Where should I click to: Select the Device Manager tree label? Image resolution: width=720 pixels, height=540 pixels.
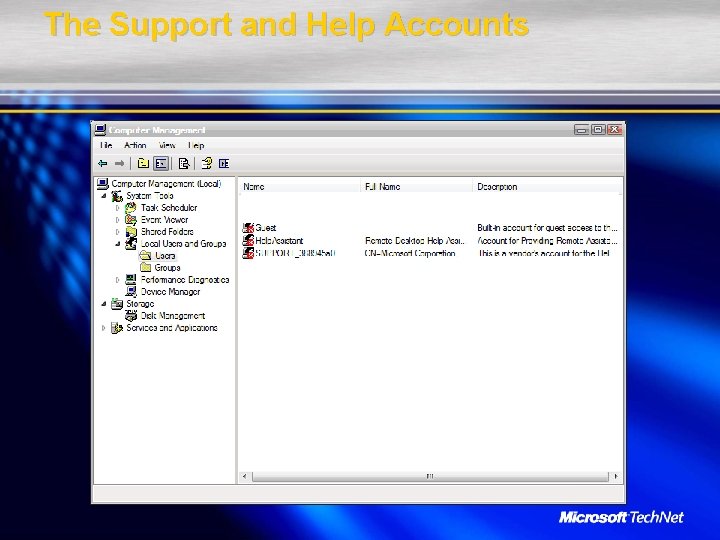tap(170, 292)
